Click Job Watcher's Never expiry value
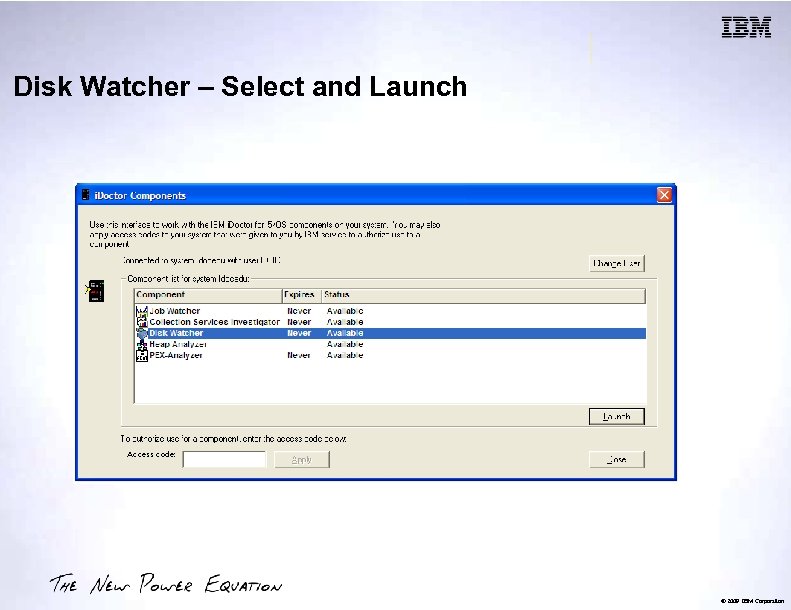 pos(299,311)
